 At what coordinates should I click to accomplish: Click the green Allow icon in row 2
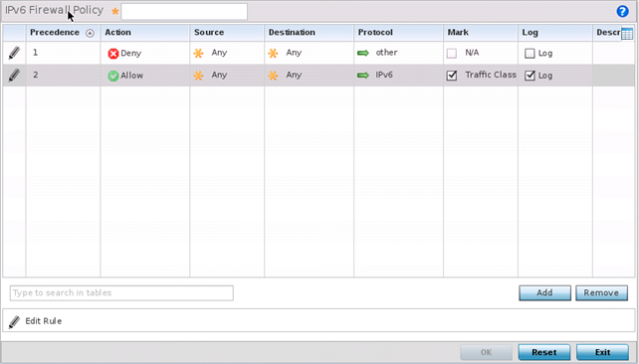(112, 76)
